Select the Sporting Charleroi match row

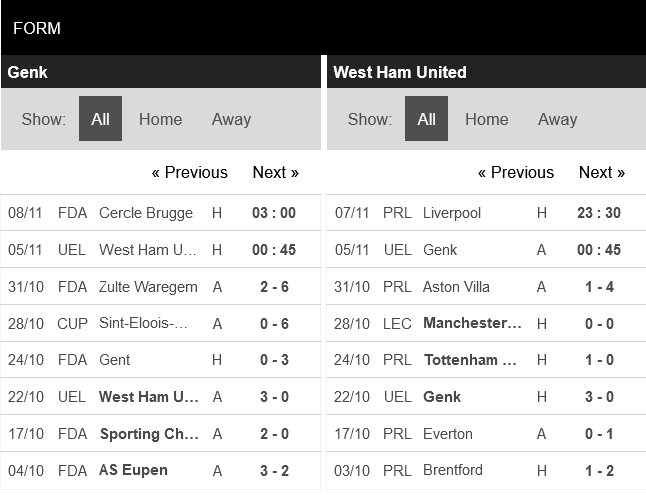148,434
